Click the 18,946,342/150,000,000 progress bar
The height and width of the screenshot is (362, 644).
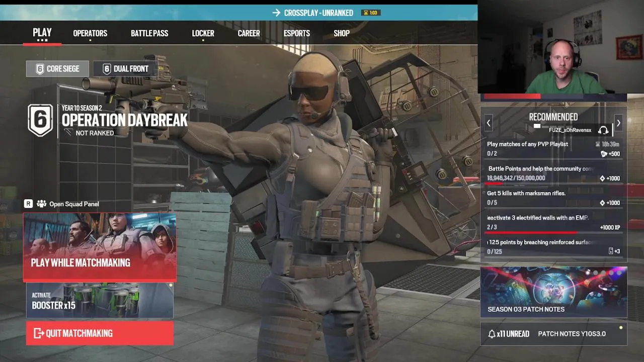pos(553,184)
